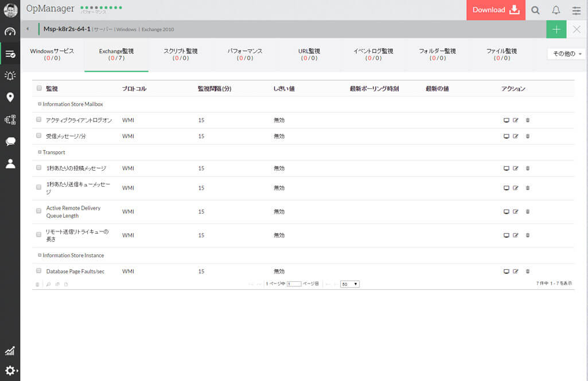Open the rows-per-page dropdown showing 50
The image size is (588, 381).
pyautogui.click(x=349, y=284)
